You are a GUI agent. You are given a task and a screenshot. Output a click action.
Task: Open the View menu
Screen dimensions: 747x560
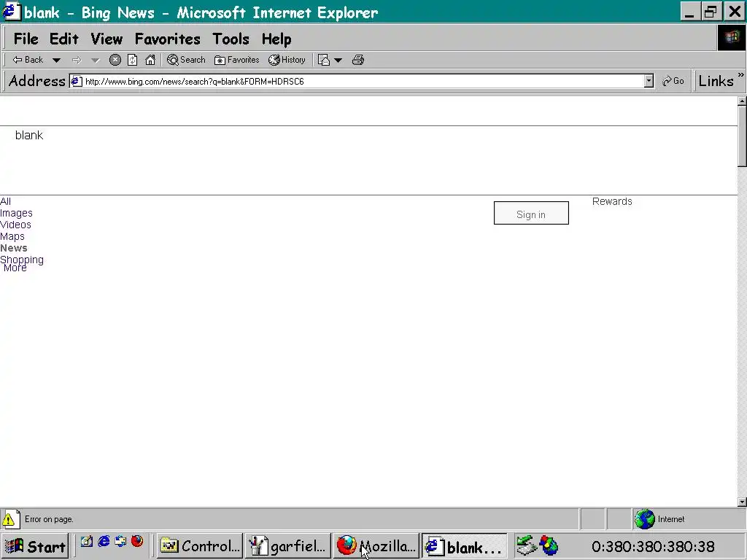[x=107, y=39]
